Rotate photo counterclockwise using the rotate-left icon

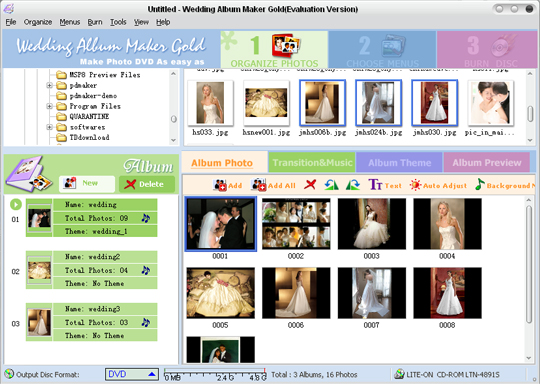331,185
